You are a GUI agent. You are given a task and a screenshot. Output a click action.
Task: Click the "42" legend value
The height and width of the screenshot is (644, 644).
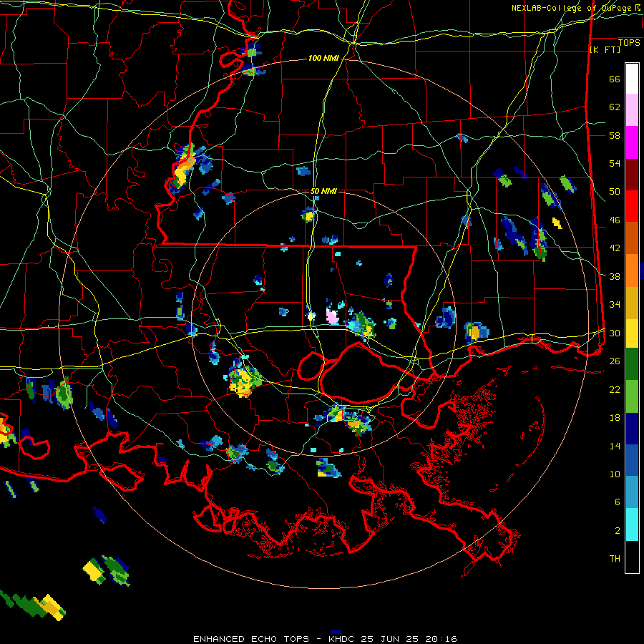[615, 248]
